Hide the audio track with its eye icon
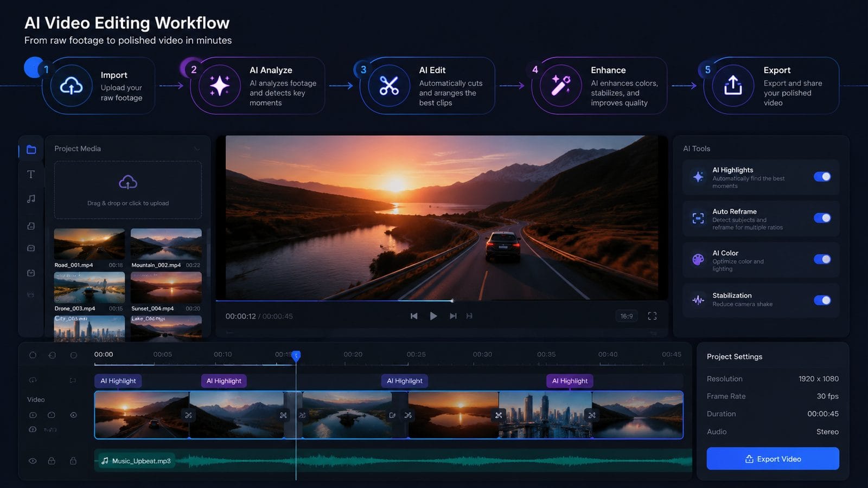Viewport: 868px width, 488px height. tap(33, 461)
